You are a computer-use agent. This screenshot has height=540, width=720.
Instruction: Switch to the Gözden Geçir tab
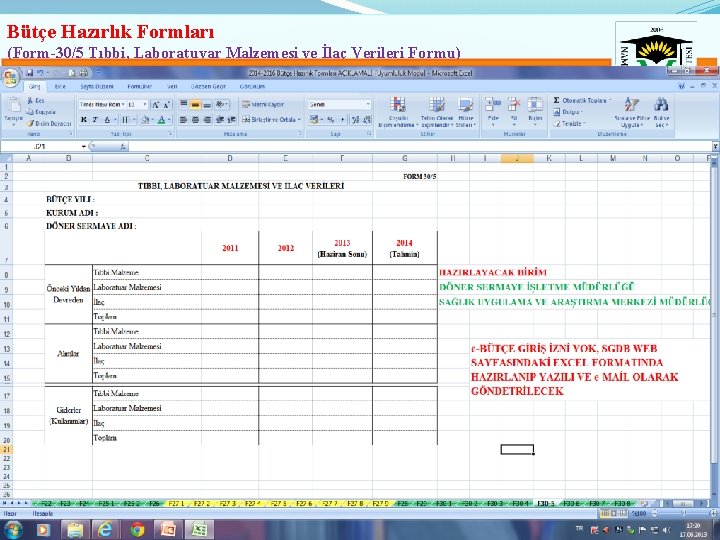point(208,86)
